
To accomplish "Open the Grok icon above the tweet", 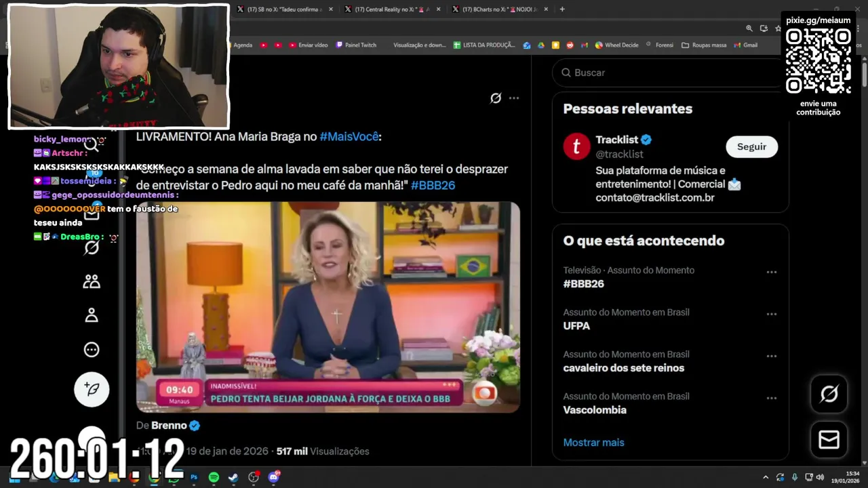I will coord(496,98).
